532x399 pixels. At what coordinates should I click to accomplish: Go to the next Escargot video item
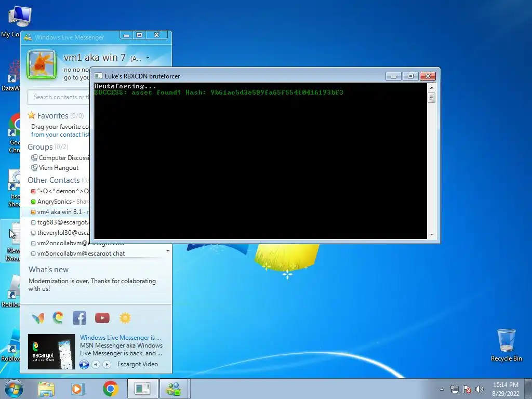[x=107, y=364]
